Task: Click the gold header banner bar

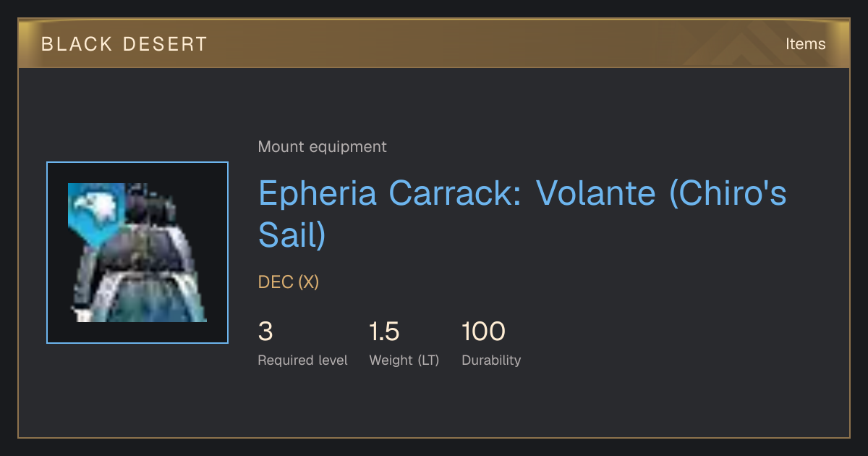Action: pyautogui.click(x=434, y=43)
